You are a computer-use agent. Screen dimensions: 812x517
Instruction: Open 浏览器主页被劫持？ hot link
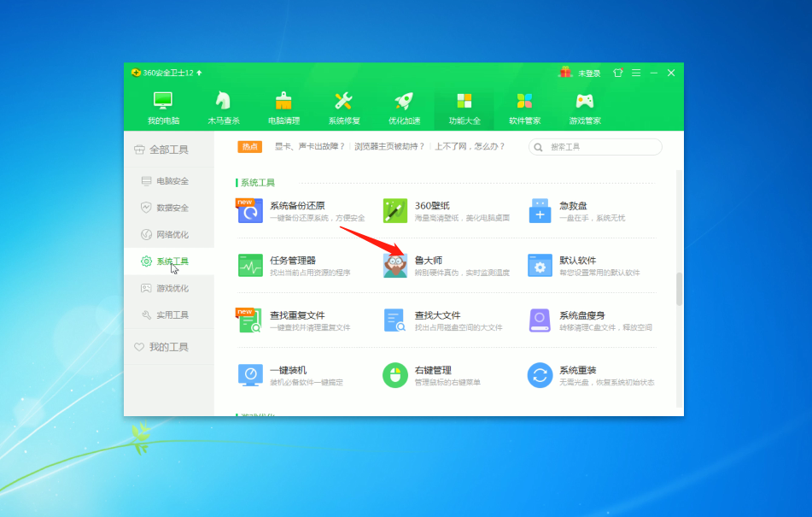click(x=389, y=147)
